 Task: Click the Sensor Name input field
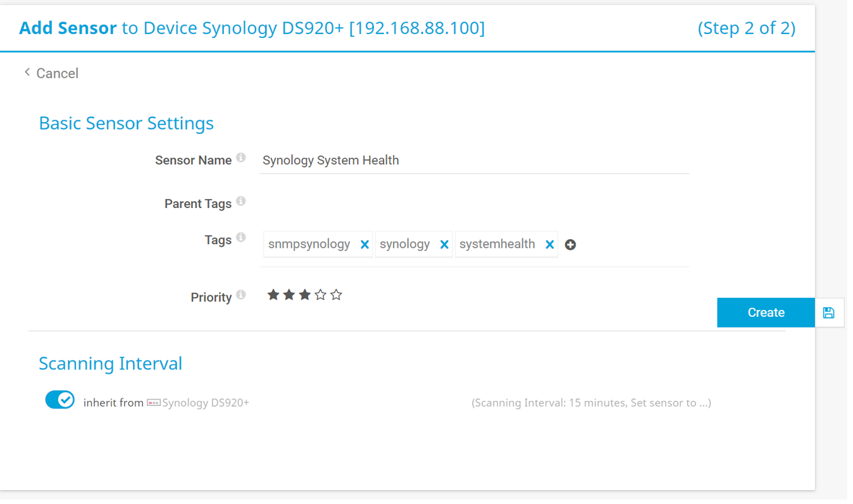click(x=443, y=160)
